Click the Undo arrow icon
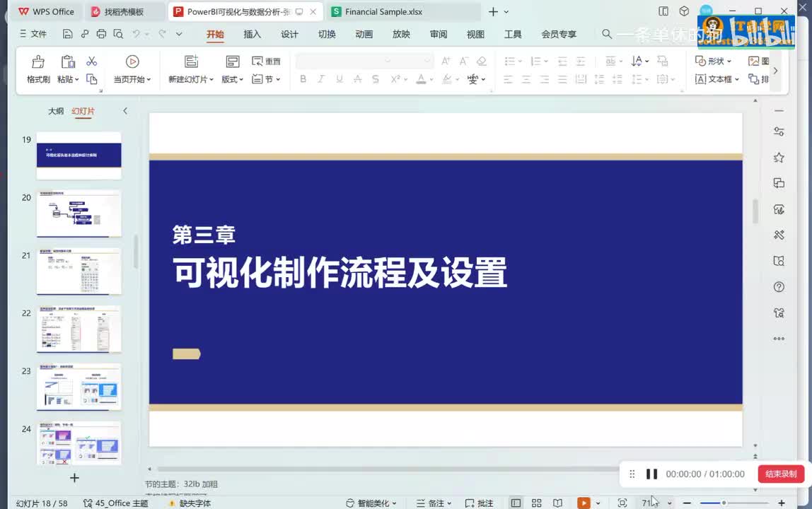 point(137,34)
